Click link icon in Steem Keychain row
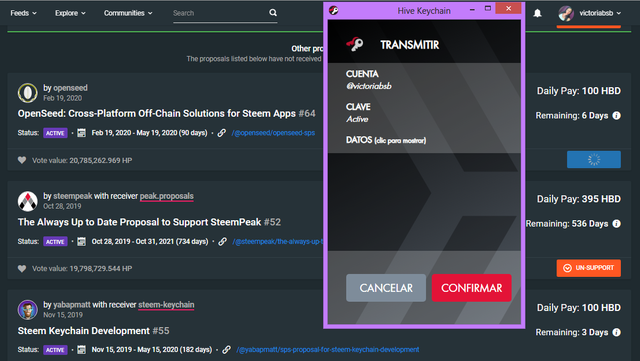This screenshot has height=361, width=640. click(227, 350)
